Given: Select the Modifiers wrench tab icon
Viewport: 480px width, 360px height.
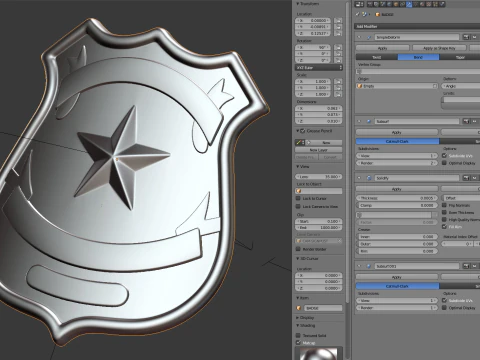Looking at the screenshot, I should pos(409,4).
